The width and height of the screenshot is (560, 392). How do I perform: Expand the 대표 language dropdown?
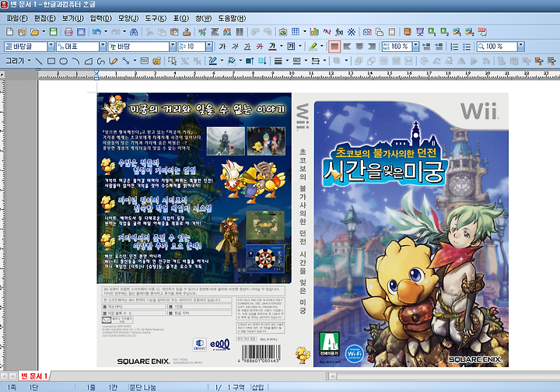coord(103,47)
